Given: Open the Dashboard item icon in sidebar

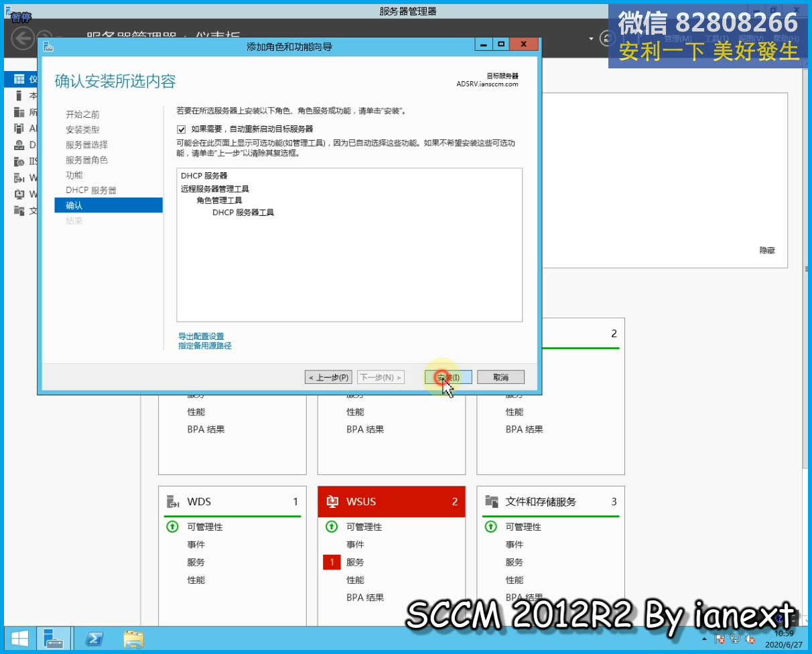Looking at the screenshot, I should 19,79.
